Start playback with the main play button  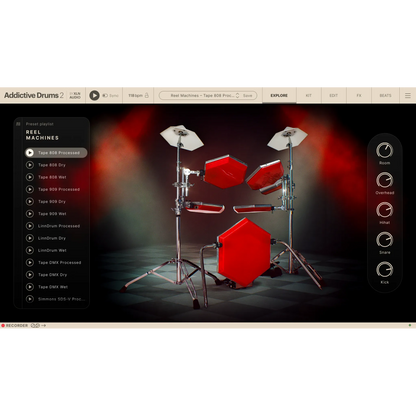point(94,95)
